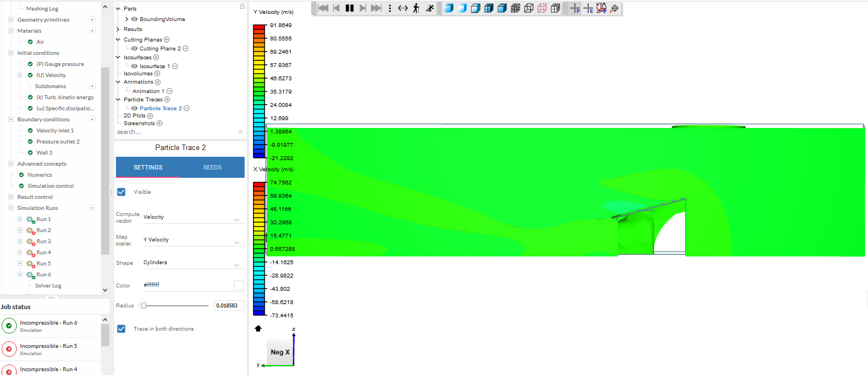Uncheck Trace in both directions checkbox
868x375 pixels.
tap(121, 329)
